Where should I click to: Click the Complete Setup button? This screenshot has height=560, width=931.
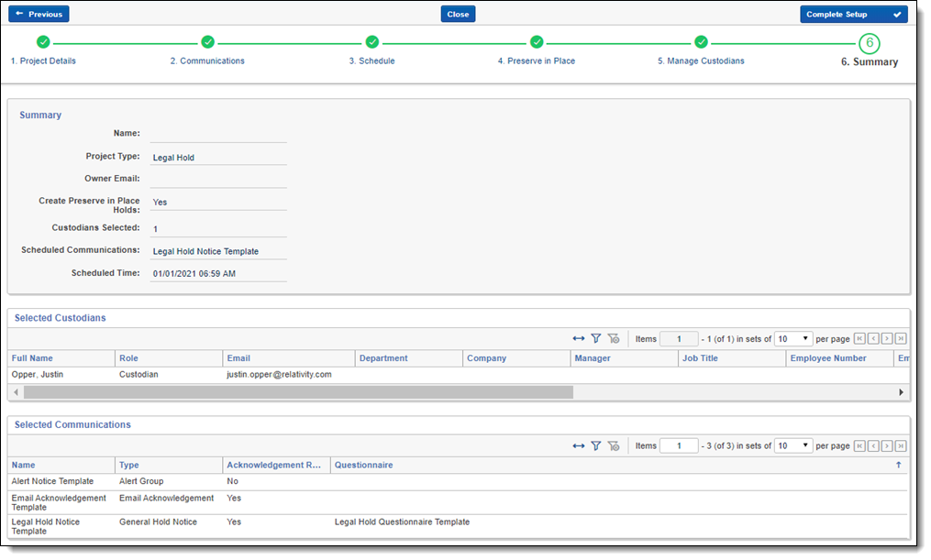(x=853, y=15)
